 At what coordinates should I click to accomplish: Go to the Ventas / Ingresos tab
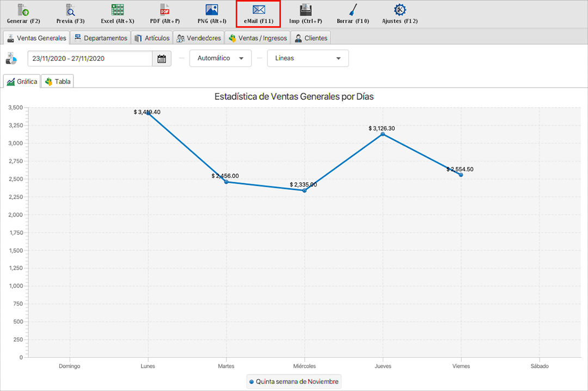pyautogui.click(x=258, y=38)
